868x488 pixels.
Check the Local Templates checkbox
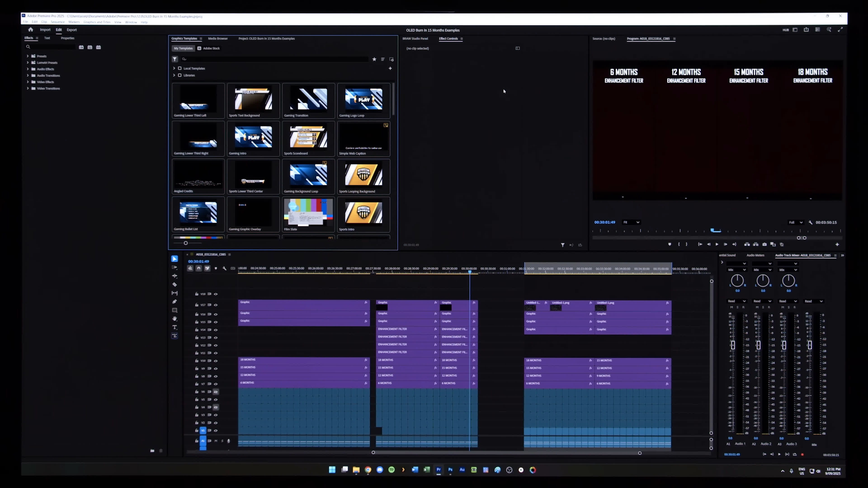coord(180,68)
